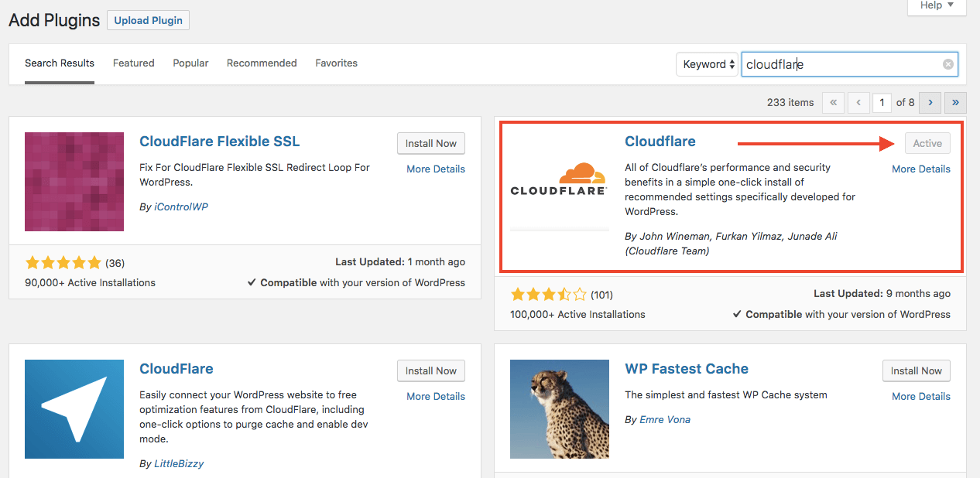This screenshot has height=478, width=980.
Task: Click the CloudFlare Flexible SSL star rating
Action: 63,262
